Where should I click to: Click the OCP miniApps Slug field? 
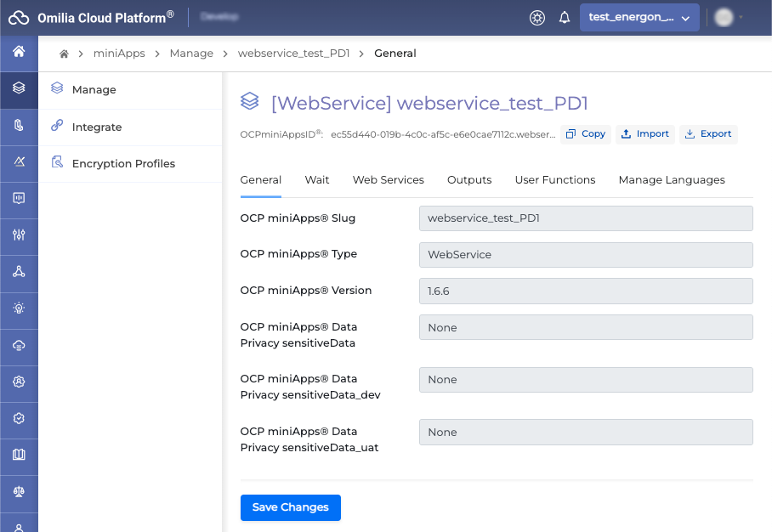coord(586,218)
